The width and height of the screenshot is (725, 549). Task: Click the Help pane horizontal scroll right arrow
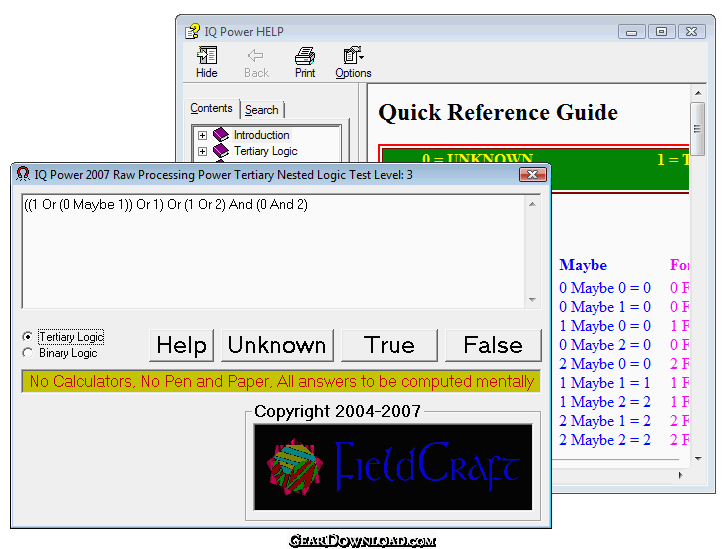680,475
